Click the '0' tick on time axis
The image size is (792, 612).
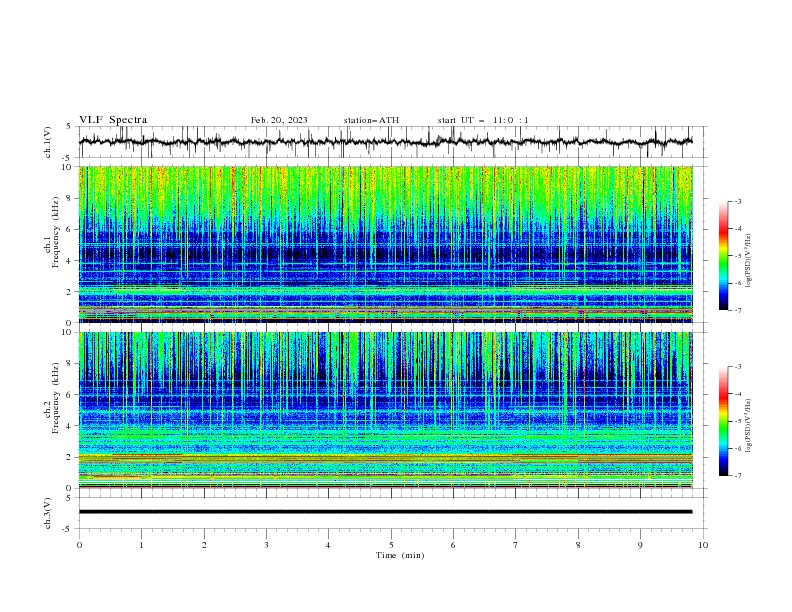79,545
